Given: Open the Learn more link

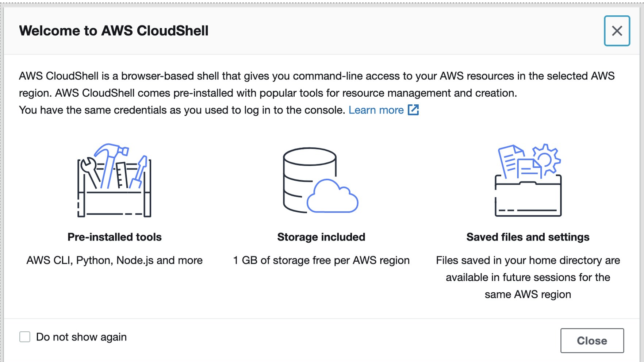Looking at the screenshot, I should coord(376,110).
